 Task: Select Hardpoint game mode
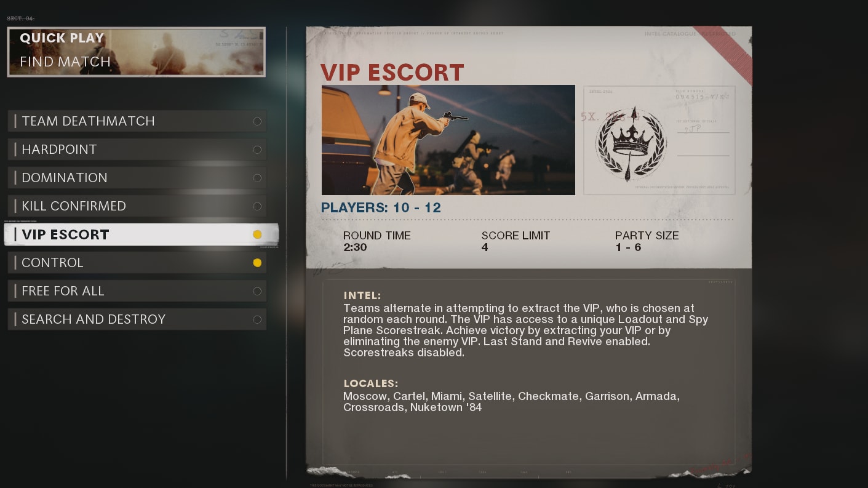pyautogui.click(x=137, y=150)
